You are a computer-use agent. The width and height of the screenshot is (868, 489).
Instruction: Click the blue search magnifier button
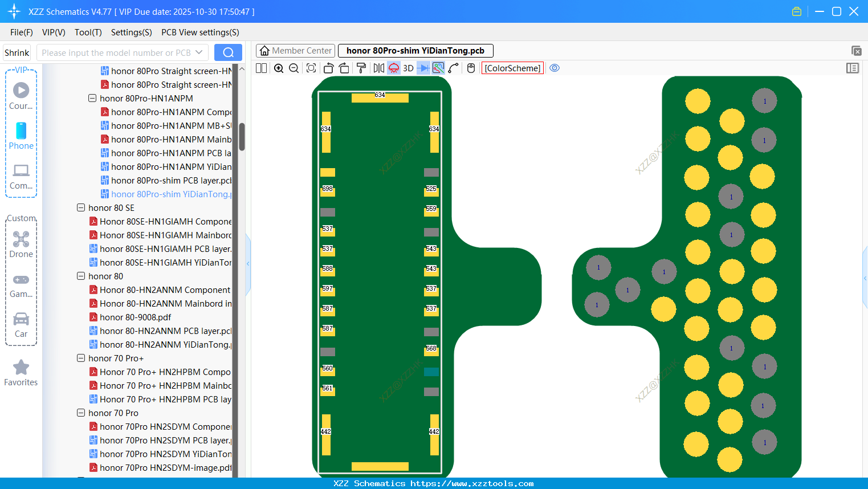[228, 52]
